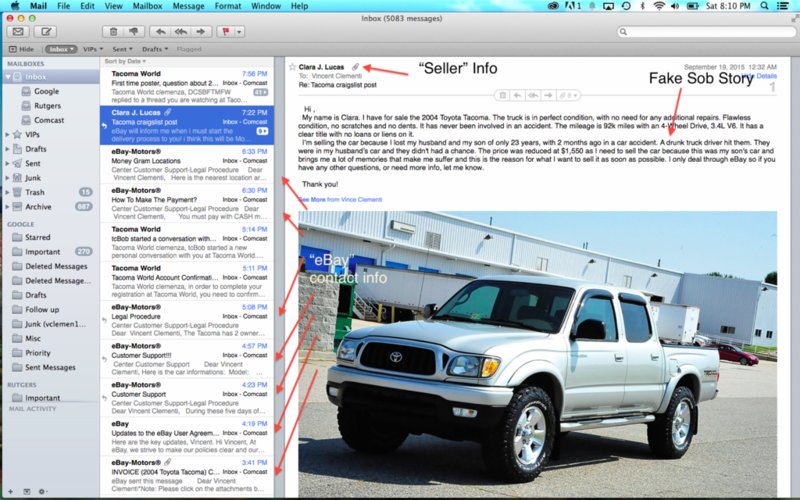Open the Mailbox menu

[147, 6]
